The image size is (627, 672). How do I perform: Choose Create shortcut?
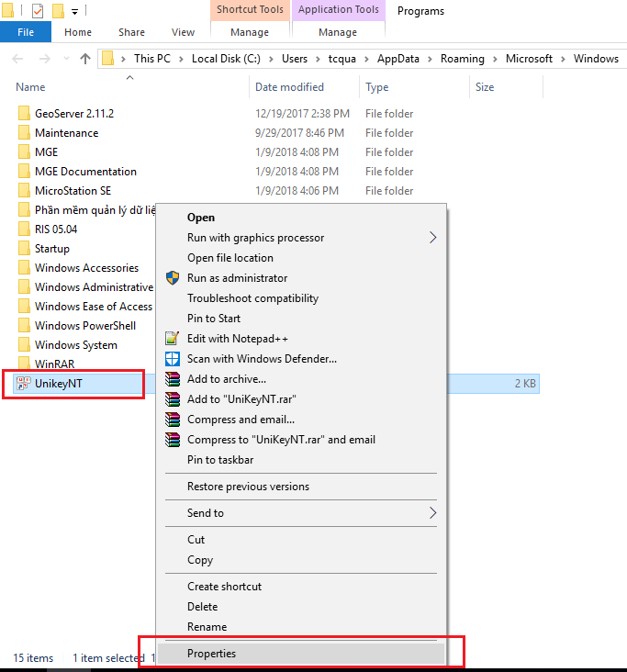pyautogui.click(x=302, y=586)
